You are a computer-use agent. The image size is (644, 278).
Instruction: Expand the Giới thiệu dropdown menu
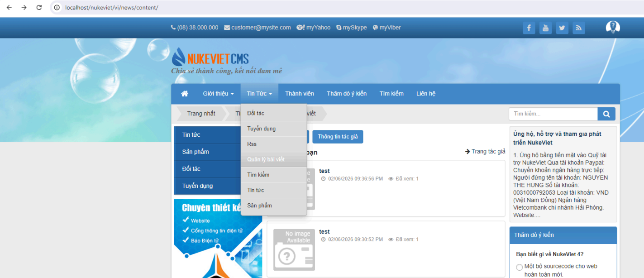218,94
